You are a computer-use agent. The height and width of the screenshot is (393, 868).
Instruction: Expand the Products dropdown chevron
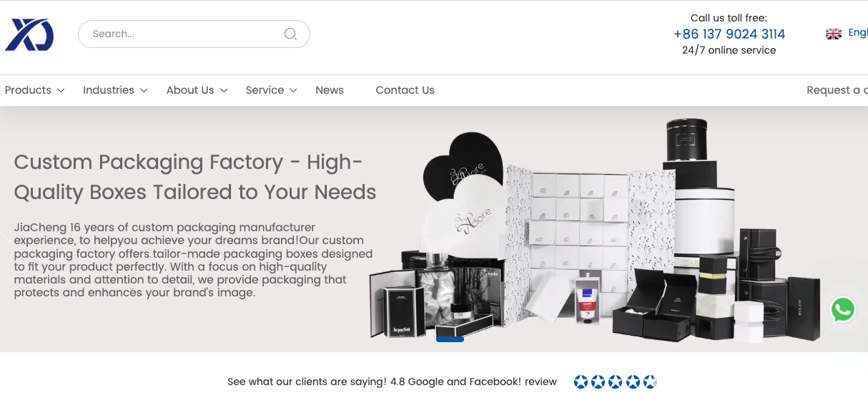[61, 90]
